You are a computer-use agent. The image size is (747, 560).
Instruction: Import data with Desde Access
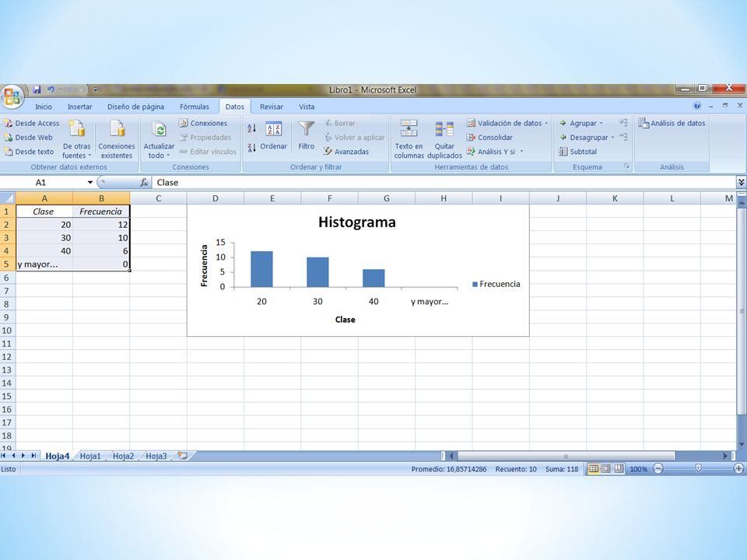[x=32, y=123]
